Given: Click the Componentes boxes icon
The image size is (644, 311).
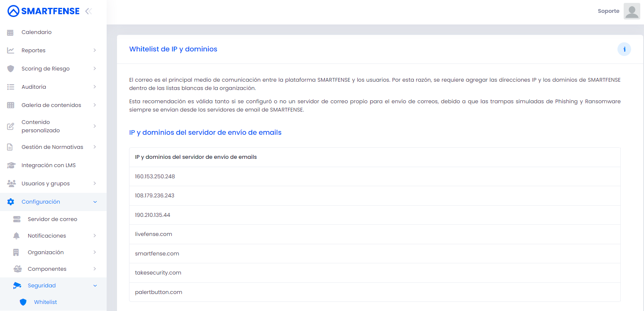Looking at the screenshot, I should coord(17,269).
